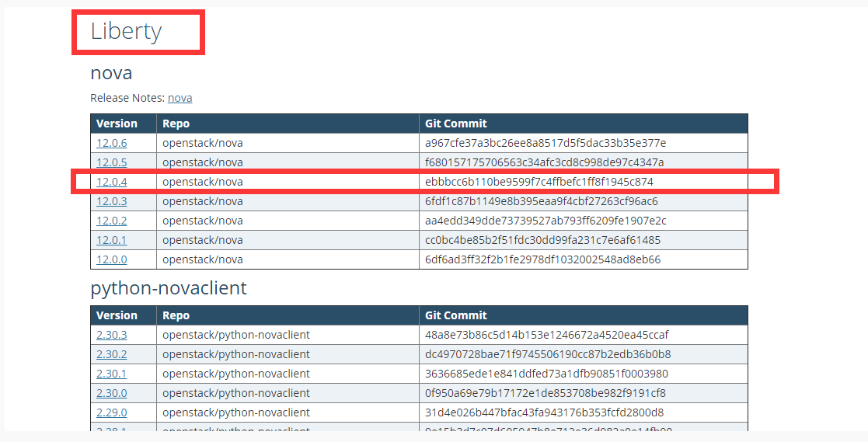Select commit hash f680157175706563c34afc3cd8c998de97c4347a

pyautogui.click(x=544, y=162)
